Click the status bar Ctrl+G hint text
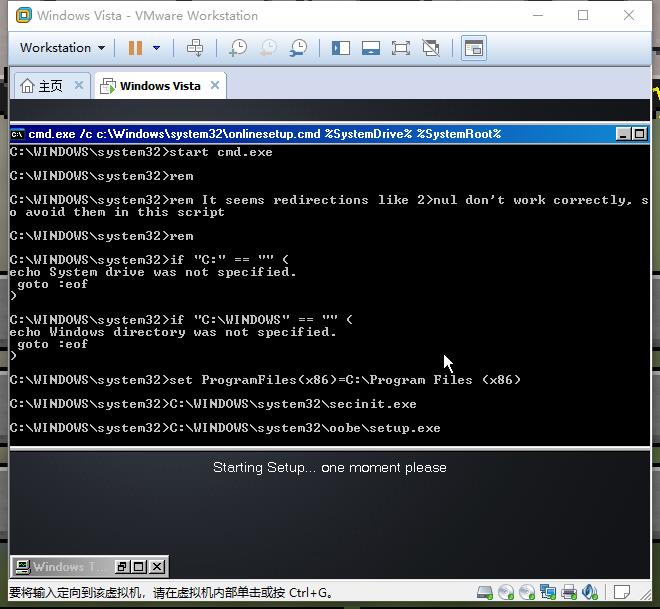Screen dimensions: 660x609 pyautogui.click(x=170, y=593)
